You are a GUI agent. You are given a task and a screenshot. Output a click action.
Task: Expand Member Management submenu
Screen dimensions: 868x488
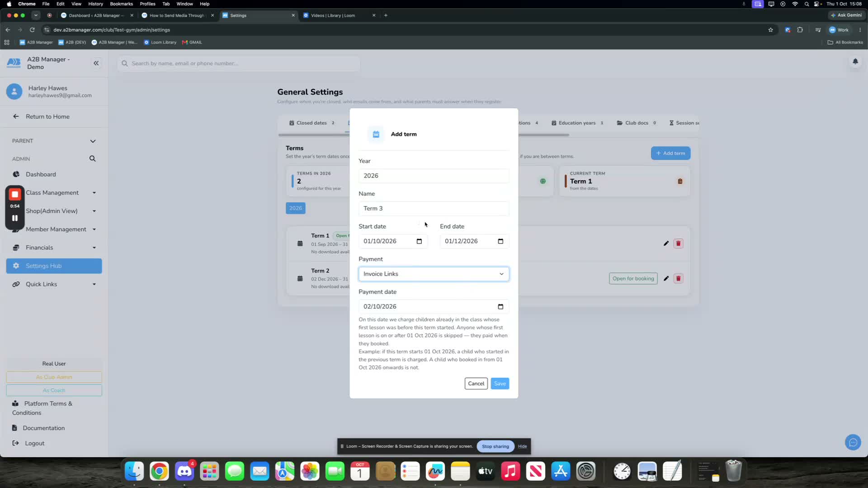click(94, 230)
